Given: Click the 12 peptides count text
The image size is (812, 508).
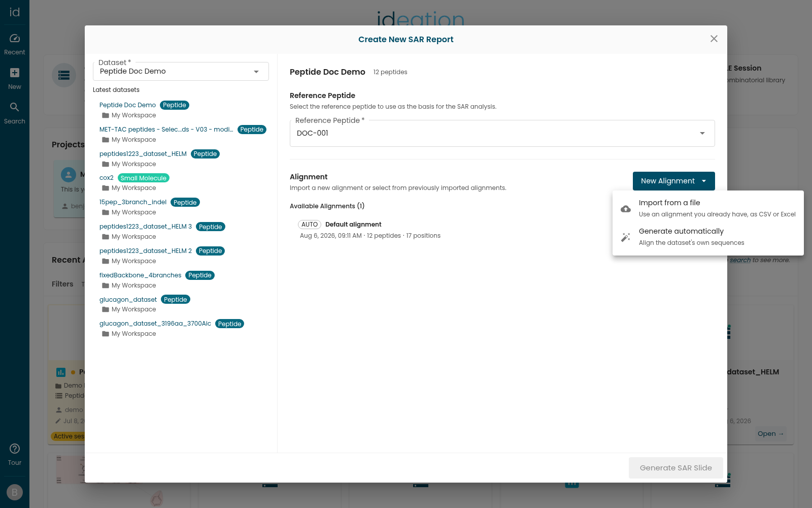Looking at the screenshot, I should click(x=390, y=72).
